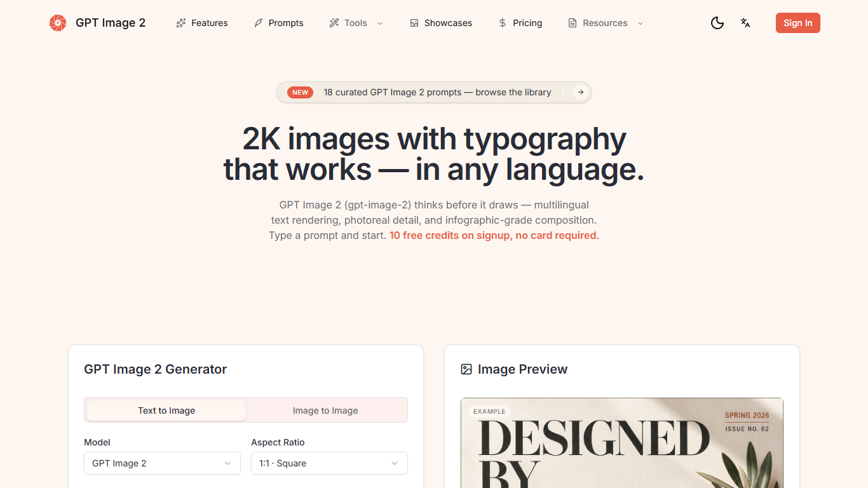Expand the Resources menu chevron
This screenshot has width=868, height=488.
[x=641, y=24]
